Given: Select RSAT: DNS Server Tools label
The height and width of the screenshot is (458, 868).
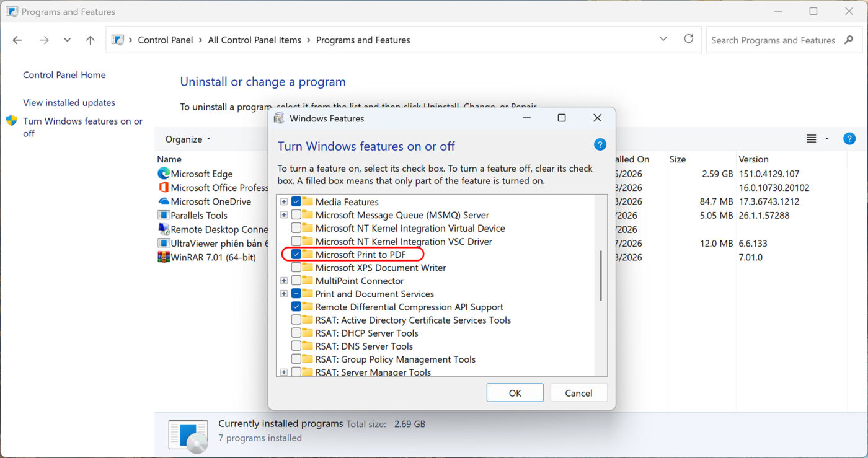Looking at the screenshot, I should pyautogui.click(x=364, y=346).
